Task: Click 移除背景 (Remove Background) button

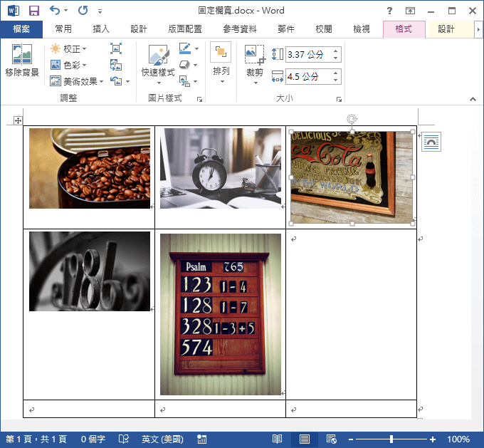Action: click(x=22, y=61)
